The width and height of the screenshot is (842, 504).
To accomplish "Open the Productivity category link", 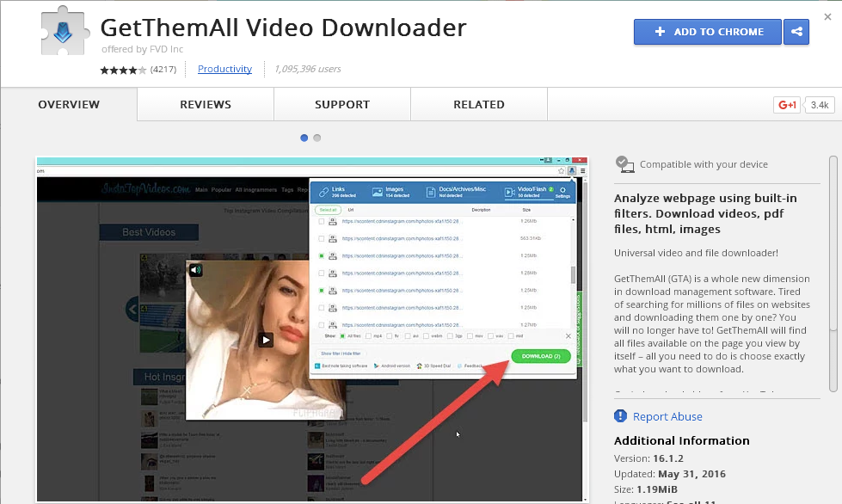I will (x=224, y=69).
